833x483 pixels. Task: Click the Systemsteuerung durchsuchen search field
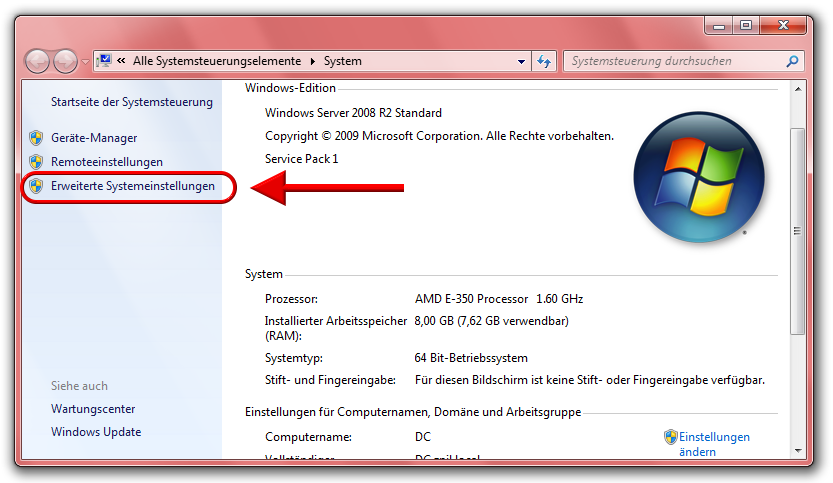tap(675, 61)
